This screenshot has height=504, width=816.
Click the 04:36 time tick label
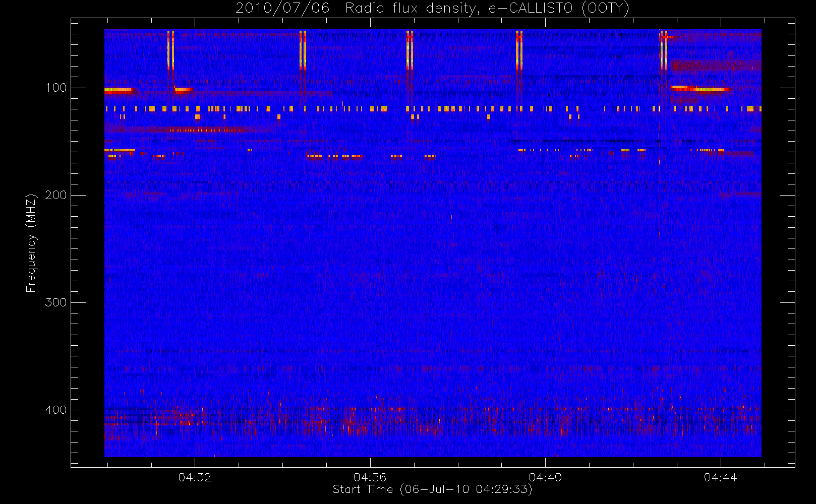click(370, 477)
